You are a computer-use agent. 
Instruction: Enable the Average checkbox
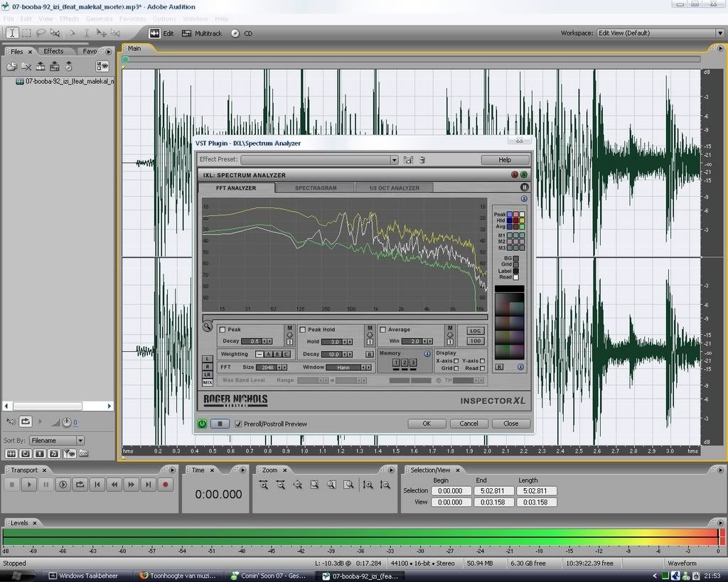(x=382, y=330)
